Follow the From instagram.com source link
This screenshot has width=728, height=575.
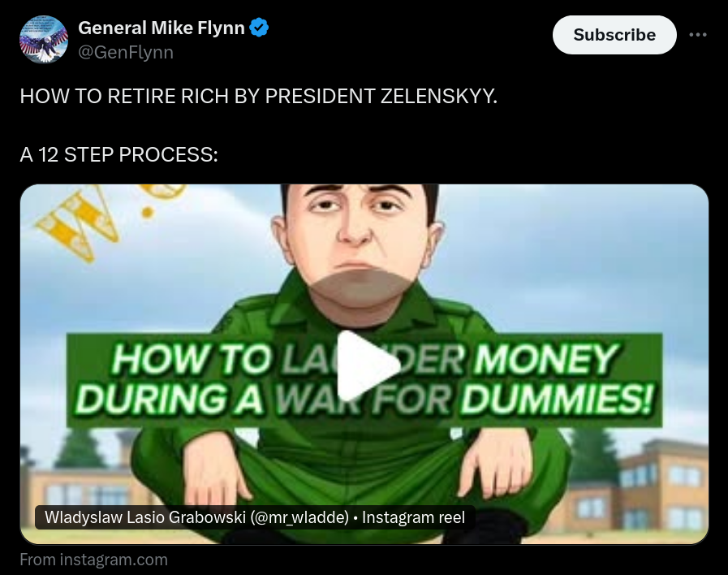pyautogui.click(x=94, y=560)
